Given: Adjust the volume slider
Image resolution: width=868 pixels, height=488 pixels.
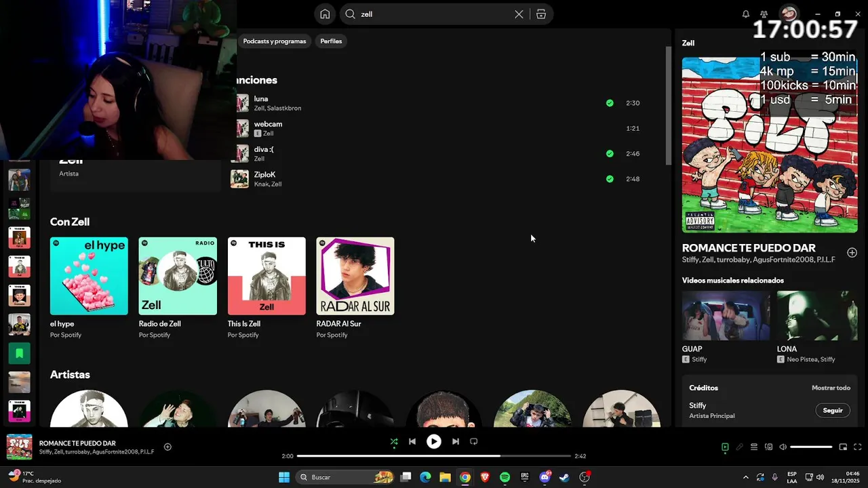Looking at the screenshot, I should tap(811, 447).
